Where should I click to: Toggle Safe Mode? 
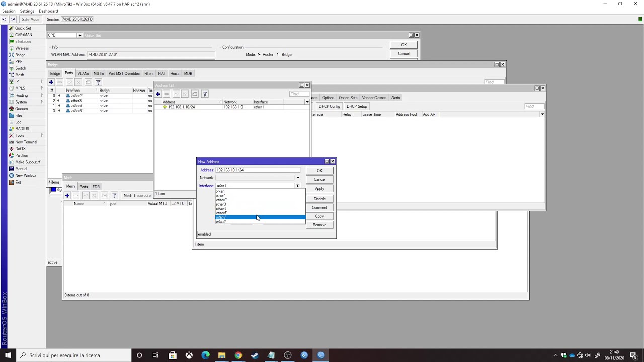31,19
